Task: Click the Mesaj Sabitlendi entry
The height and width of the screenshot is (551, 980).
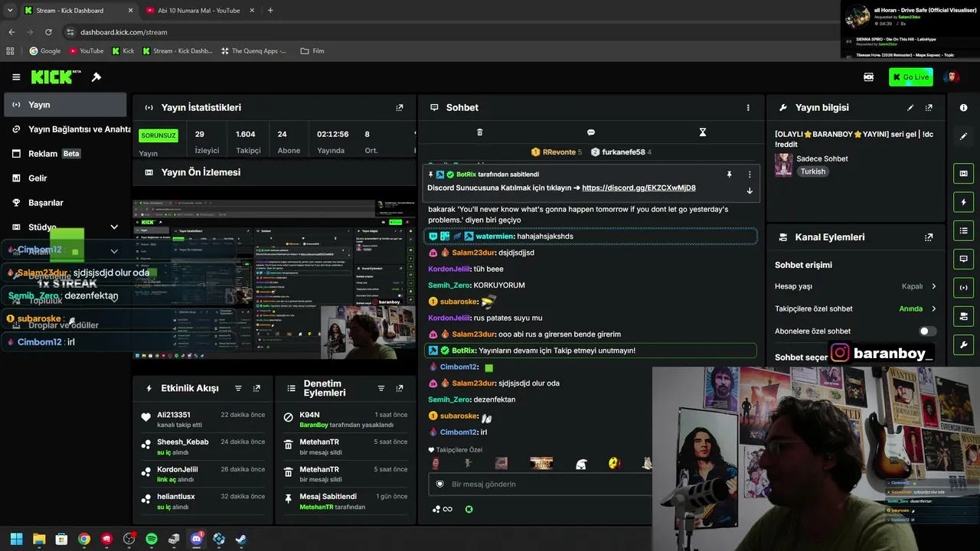Action: [346, 501]
